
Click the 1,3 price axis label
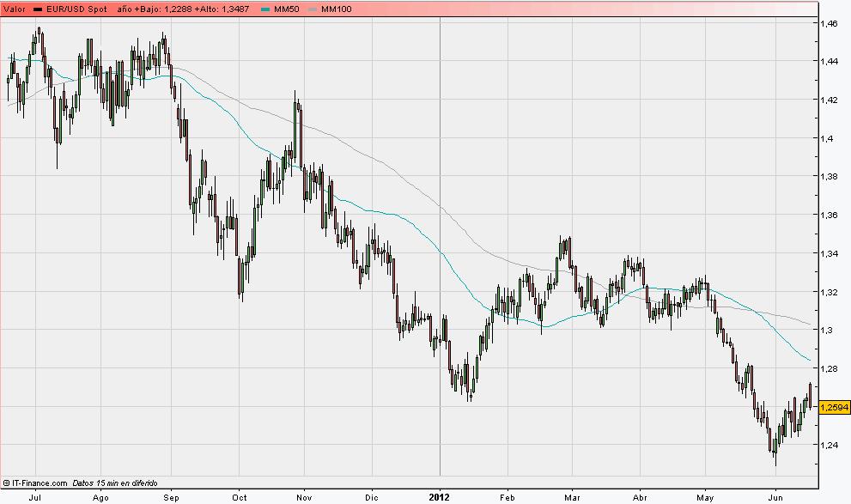click(x=827, y=330)
